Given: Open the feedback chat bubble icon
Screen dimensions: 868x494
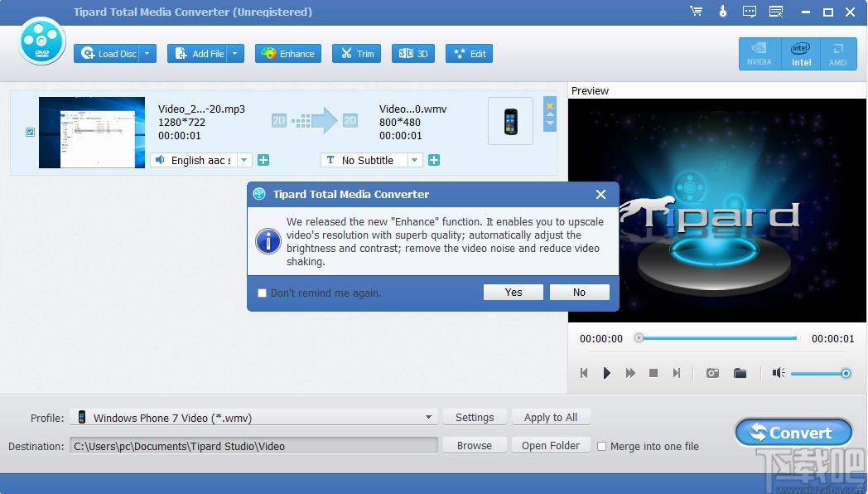Looking at the screenshot, I should [x=749, y=11].
